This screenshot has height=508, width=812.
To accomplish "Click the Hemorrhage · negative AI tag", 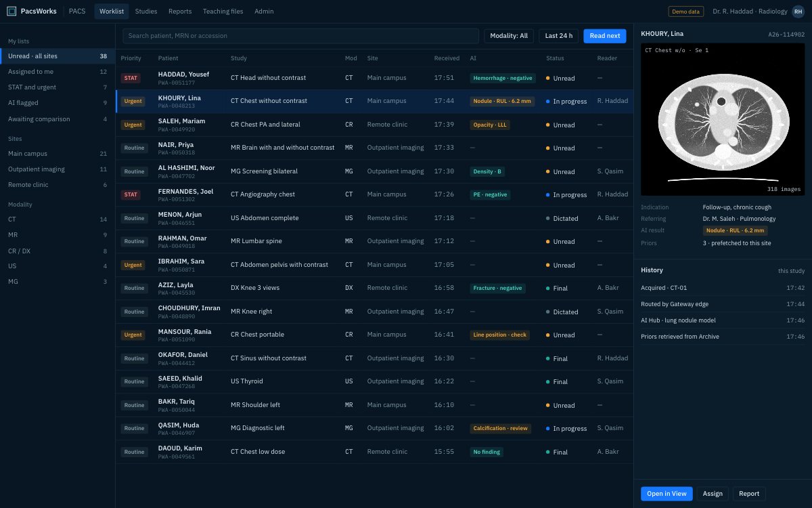I will (x=503, y=78).
